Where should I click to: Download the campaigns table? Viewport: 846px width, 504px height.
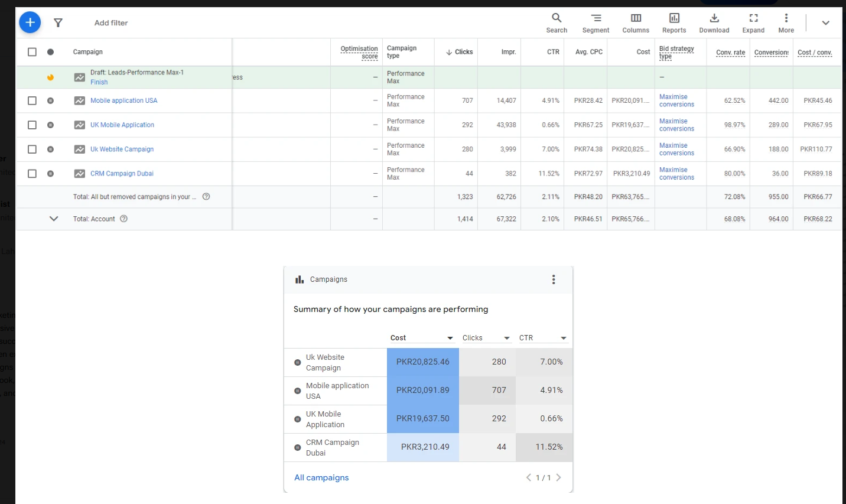coord(714,23)
